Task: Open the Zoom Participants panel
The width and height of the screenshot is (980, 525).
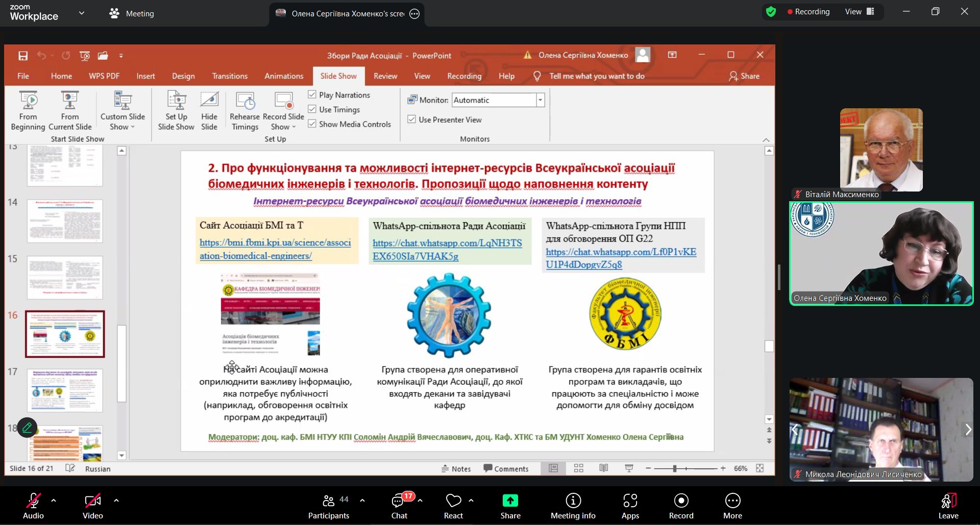Action: coord(329,506)
